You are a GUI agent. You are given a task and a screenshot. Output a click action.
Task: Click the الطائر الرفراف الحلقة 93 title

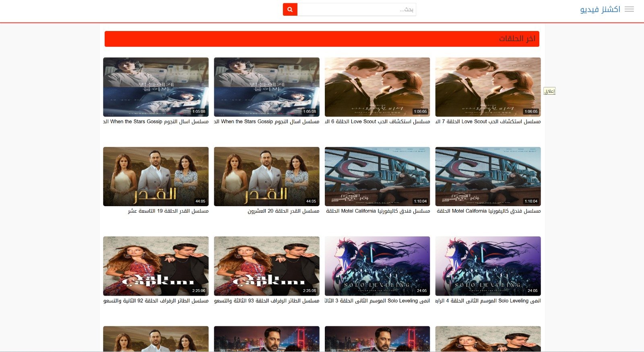266,301
